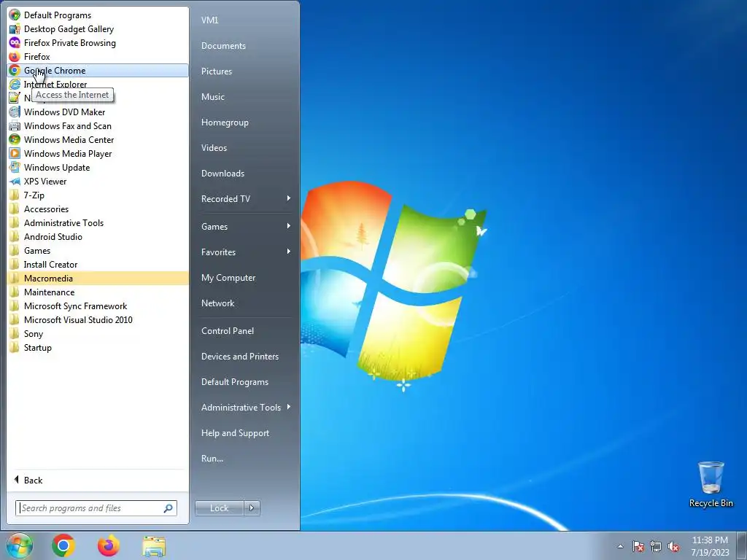Launch Windows DVD Maker icon
The height and width of the screenshot is (560, 747).
pos(15,112)
